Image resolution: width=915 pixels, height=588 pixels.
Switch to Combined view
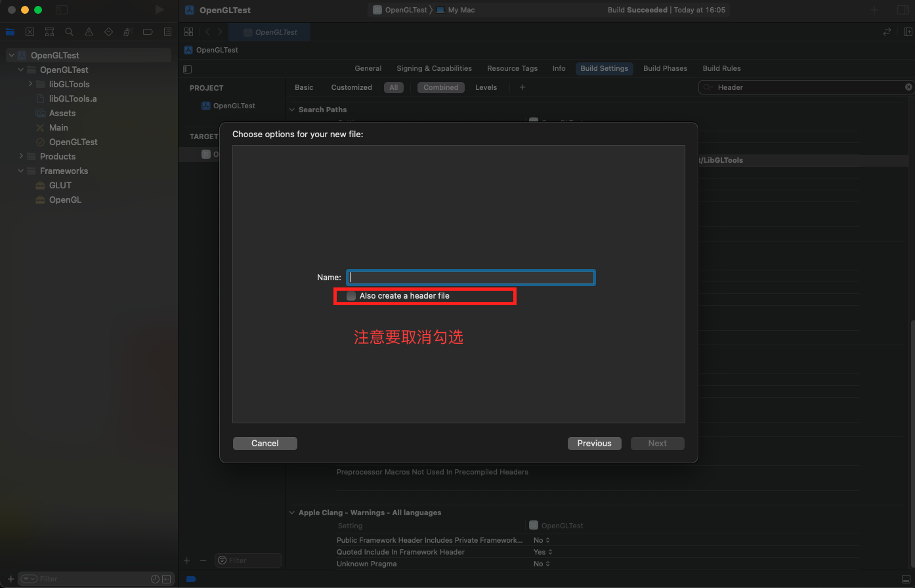(441, 87)
